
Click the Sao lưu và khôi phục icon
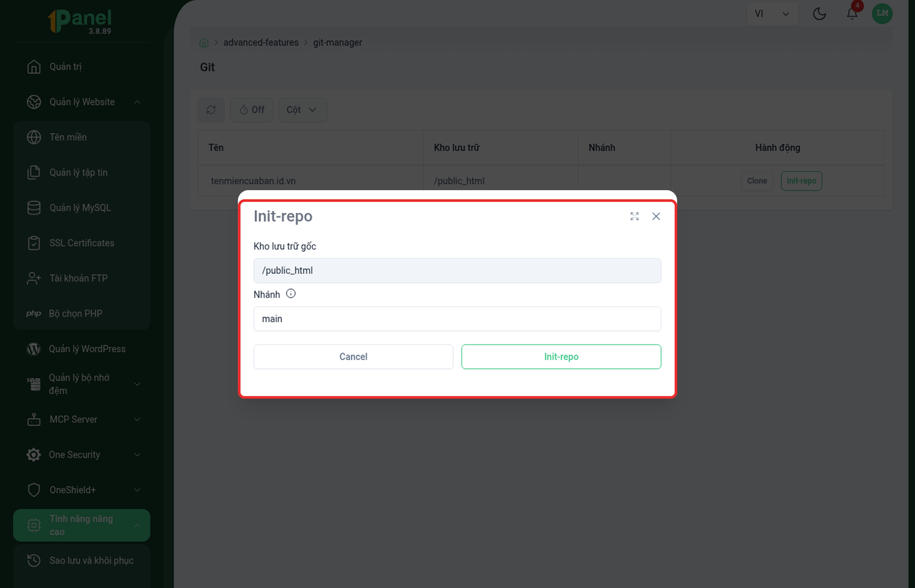[34, 561]
